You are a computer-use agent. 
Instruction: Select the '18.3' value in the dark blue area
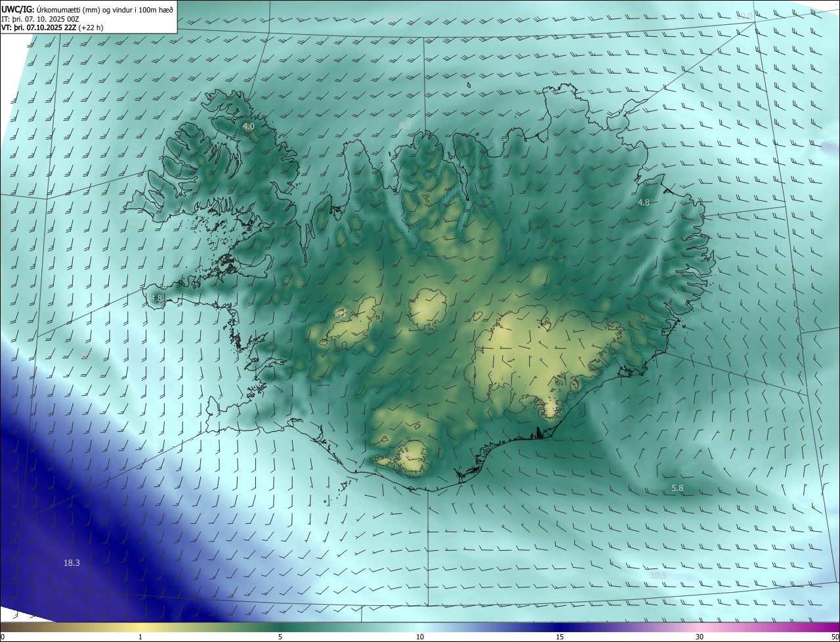[x=72, y=563]
